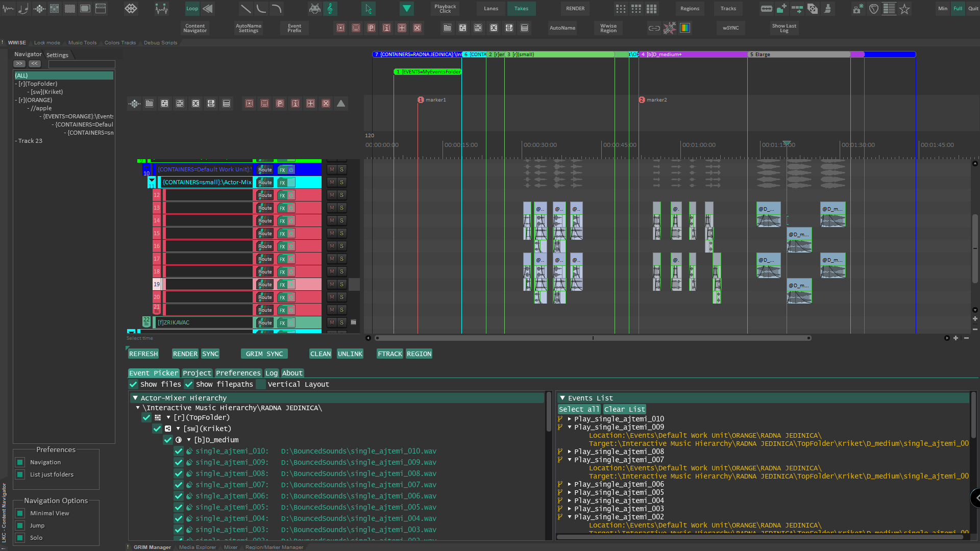Click the space invader icon
The height and width of the screenshot is (551, 980).
click(x=315, y=9)
